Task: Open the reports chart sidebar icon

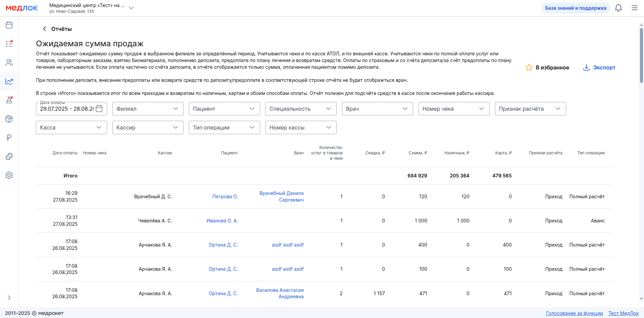Action: click(9, 81)
